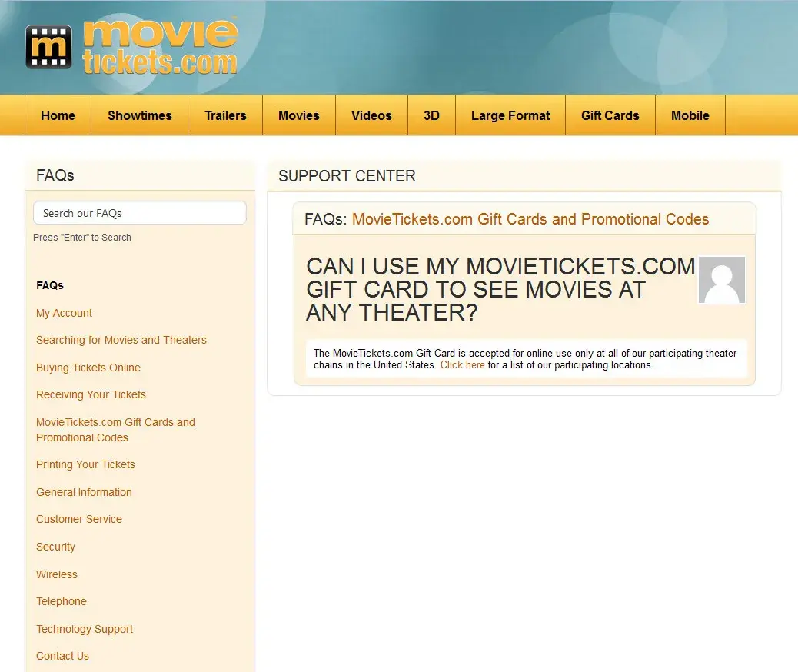Open the Mobile navigation tab
The width and height of the screenshot is (798, 672).
(690, 115)
